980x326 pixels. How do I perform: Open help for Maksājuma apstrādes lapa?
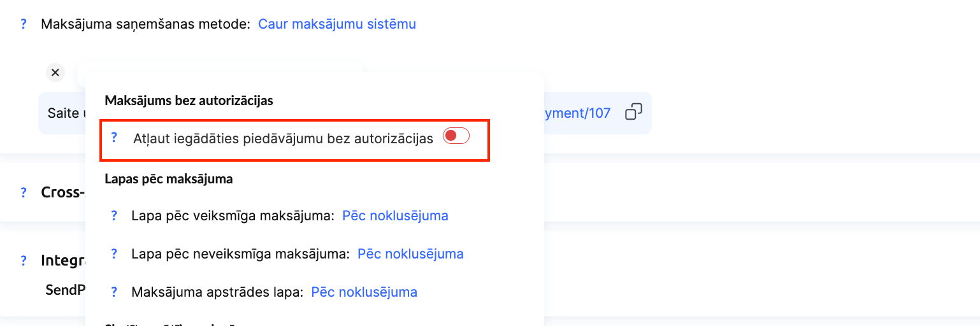point(114,292)
